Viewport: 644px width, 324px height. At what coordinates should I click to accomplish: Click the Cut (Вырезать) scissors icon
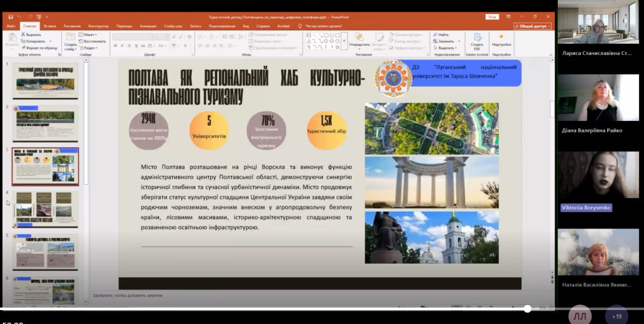tap(23, 34)
